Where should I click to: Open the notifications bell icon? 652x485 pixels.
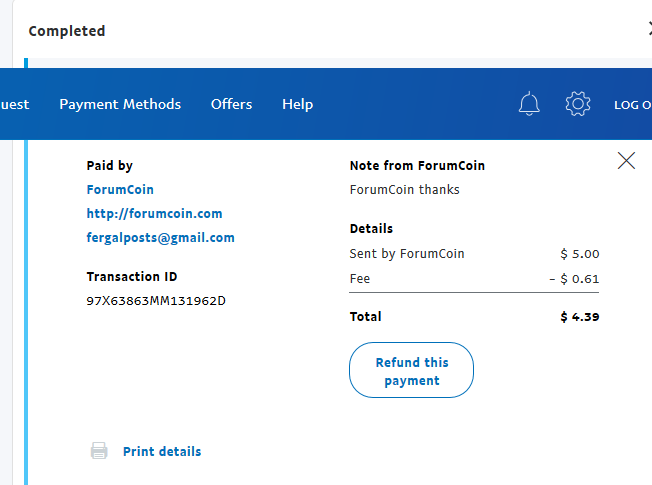[x=529, y=104]
